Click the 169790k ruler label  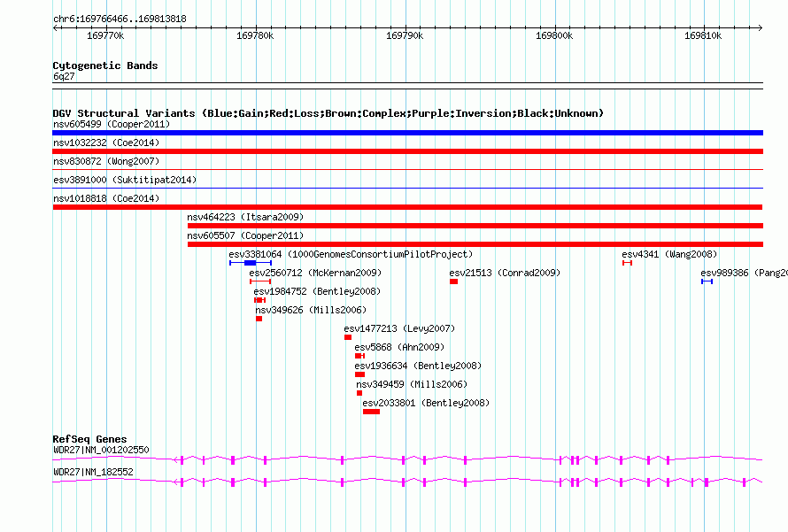pos(405,35)
